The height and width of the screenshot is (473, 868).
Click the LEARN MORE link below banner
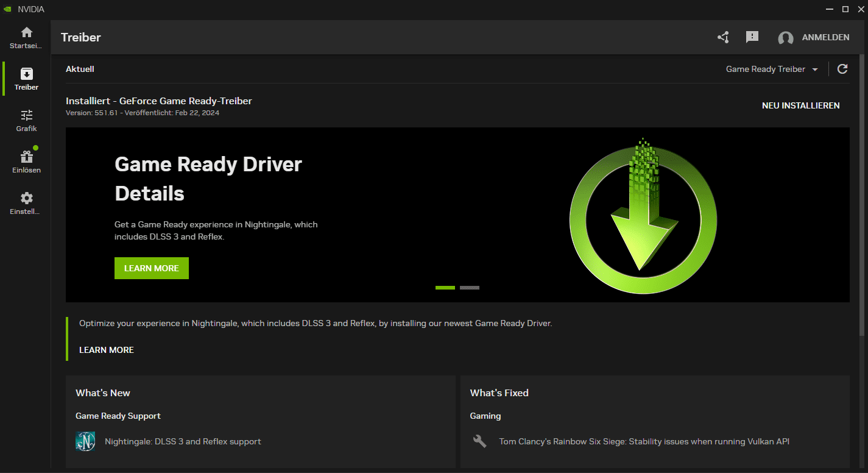click(x=107, y=350)
